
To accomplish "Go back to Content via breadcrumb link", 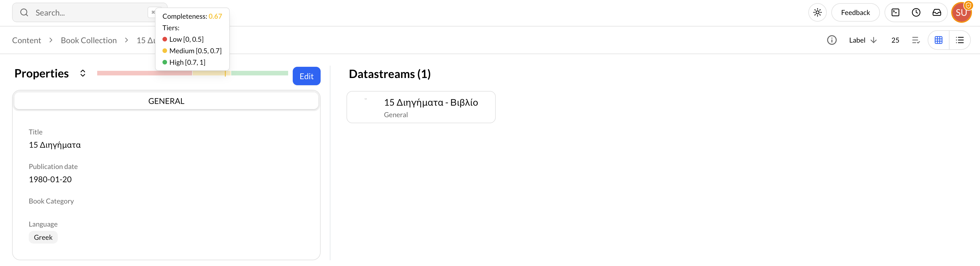I will [26, 40].
